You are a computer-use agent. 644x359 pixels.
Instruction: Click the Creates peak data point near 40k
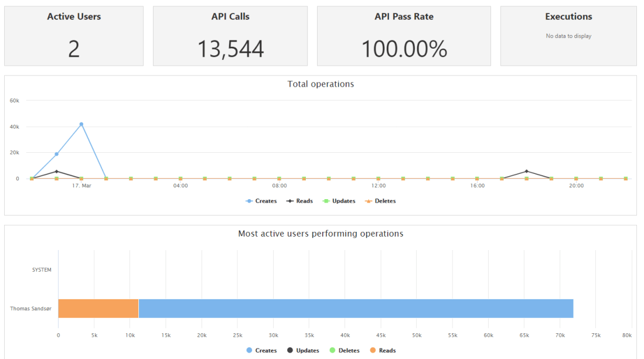pos(81,124)
